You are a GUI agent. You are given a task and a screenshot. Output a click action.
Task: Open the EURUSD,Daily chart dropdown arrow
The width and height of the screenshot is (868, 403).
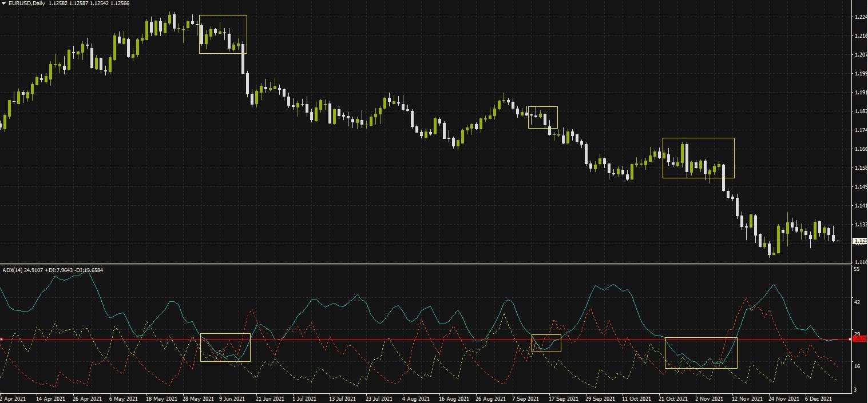point(3,3)
